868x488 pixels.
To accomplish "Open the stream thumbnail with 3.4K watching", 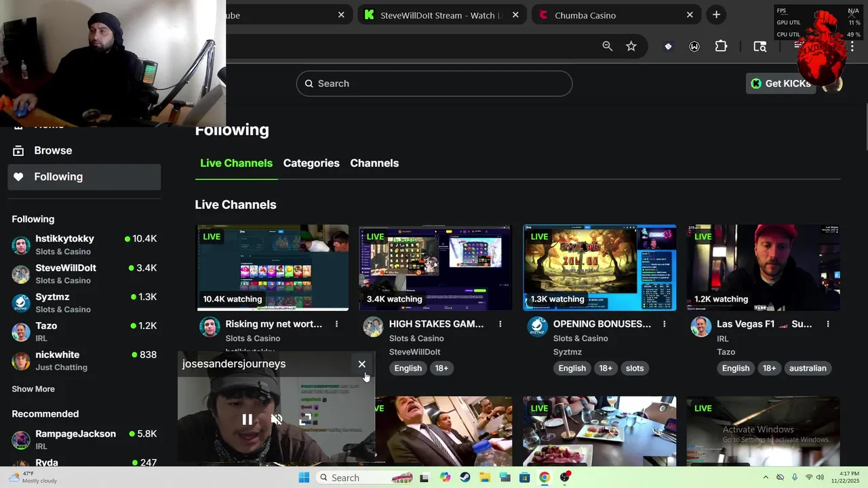I will pyautogui.click(x=435, y=268).
